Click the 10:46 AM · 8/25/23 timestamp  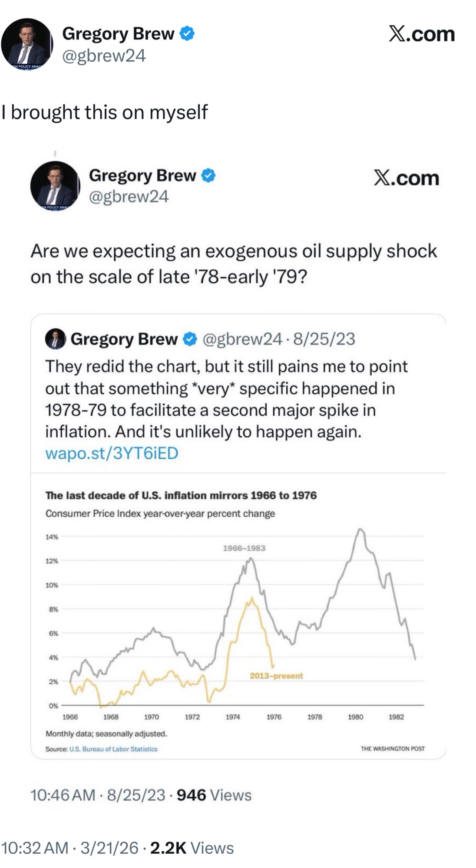[97, 795]
